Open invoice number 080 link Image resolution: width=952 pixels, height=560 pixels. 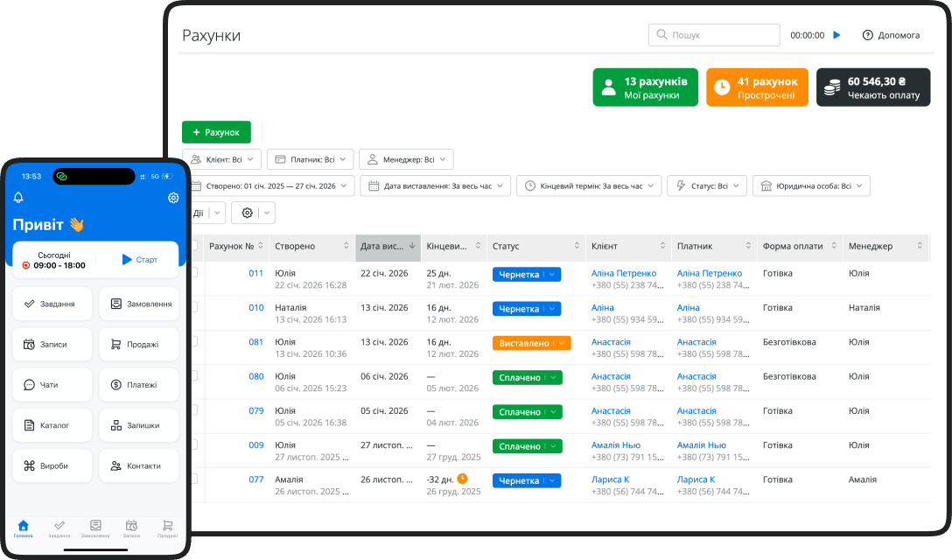(x=255, y=376)
